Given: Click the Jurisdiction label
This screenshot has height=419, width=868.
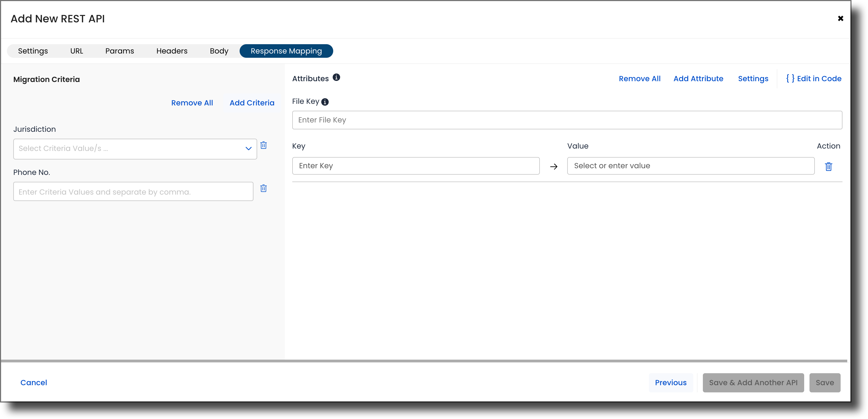Looking at the screenshot, I should click(34, 129).
